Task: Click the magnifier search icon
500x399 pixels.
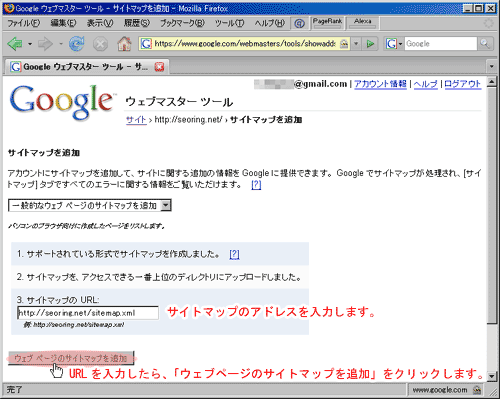Action: [x=485, y=44]
